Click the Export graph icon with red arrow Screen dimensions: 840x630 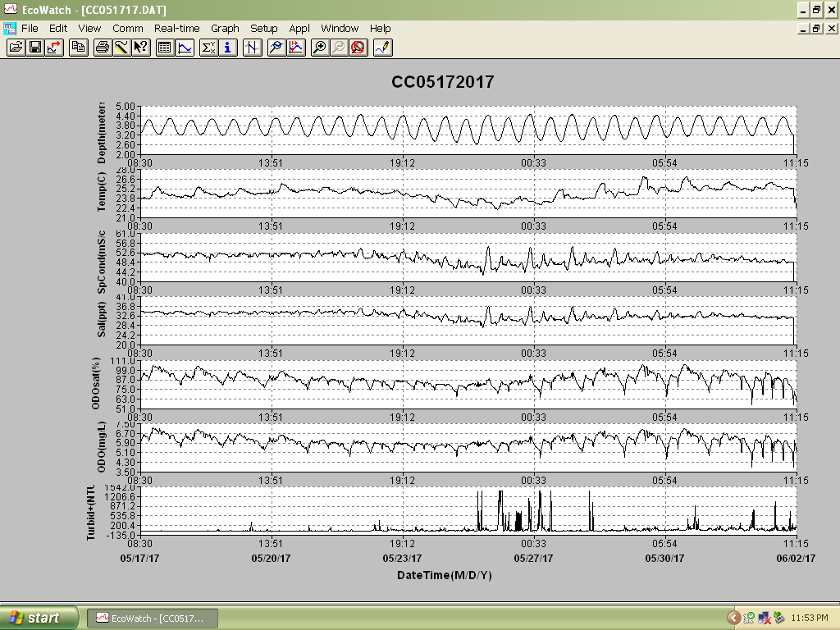click(x=54, y=48)
